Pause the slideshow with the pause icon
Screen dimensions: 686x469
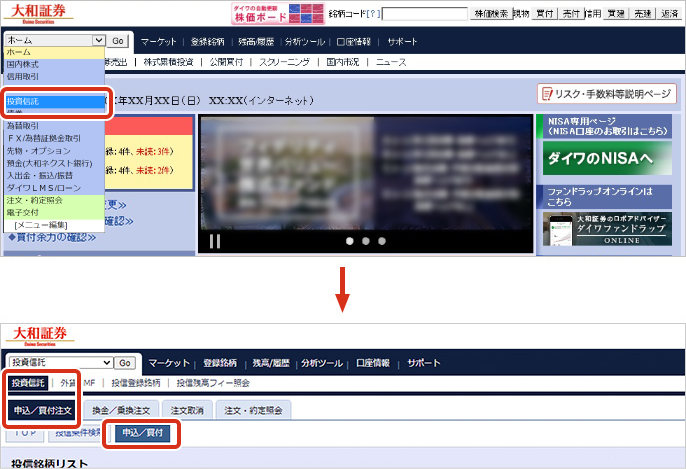[215, 241]
